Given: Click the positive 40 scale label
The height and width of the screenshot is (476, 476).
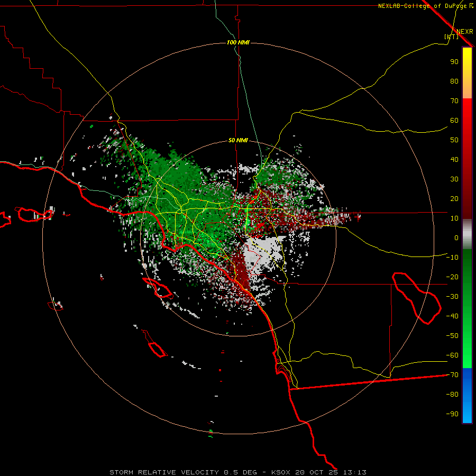Looking at the screenshot, I should click(x=454, y=160).
